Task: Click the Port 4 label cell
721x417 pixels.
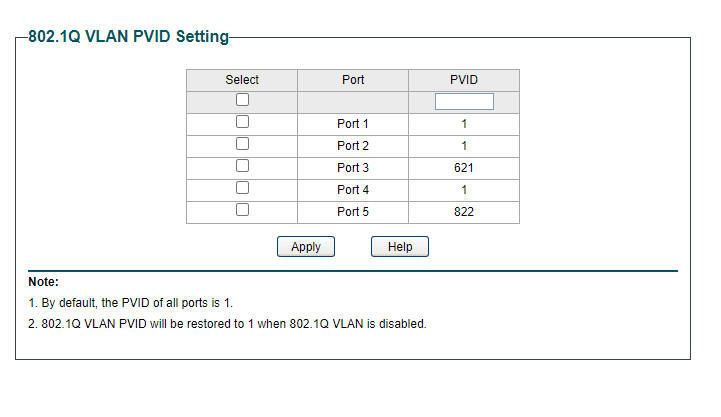Action: coord(353,190)
